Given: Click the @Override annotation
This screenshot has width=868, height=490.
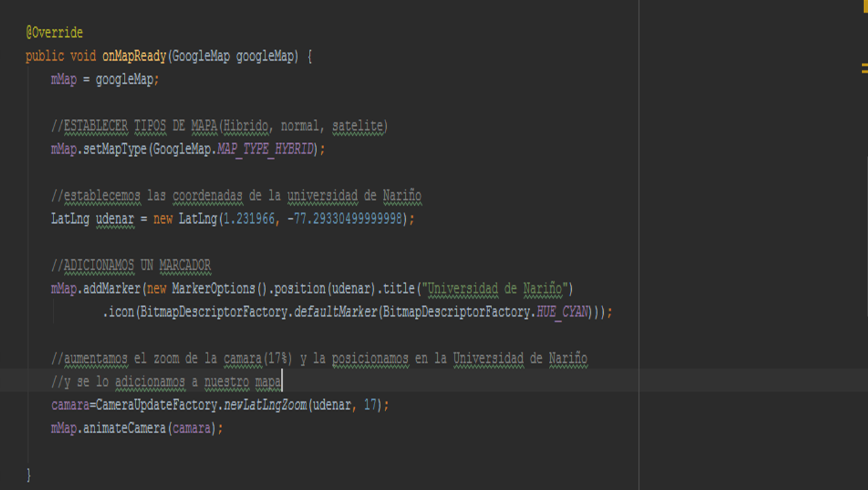Looking at the screenshot, I should click(54, 33).
